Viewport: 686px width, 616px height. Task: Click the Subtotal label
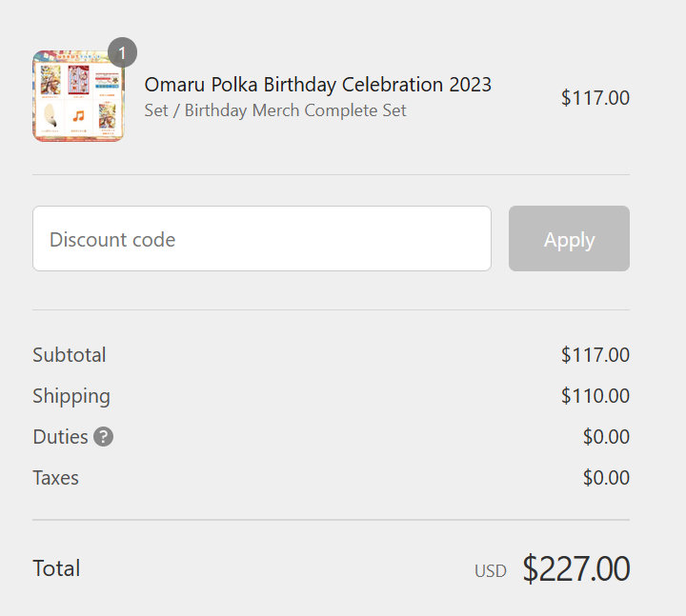(70, 354)
